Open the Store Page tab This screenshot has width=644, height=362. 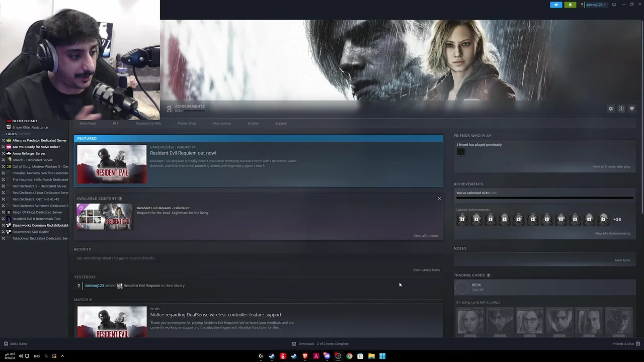point(88,123)
